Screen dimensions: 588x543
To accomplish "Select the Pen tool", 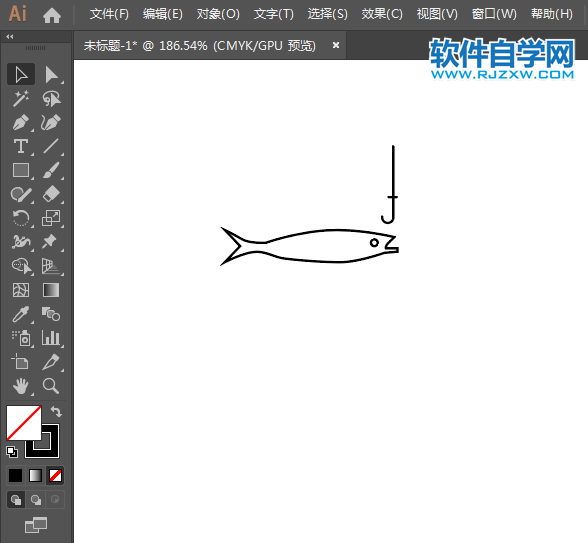I will (21, 122).
